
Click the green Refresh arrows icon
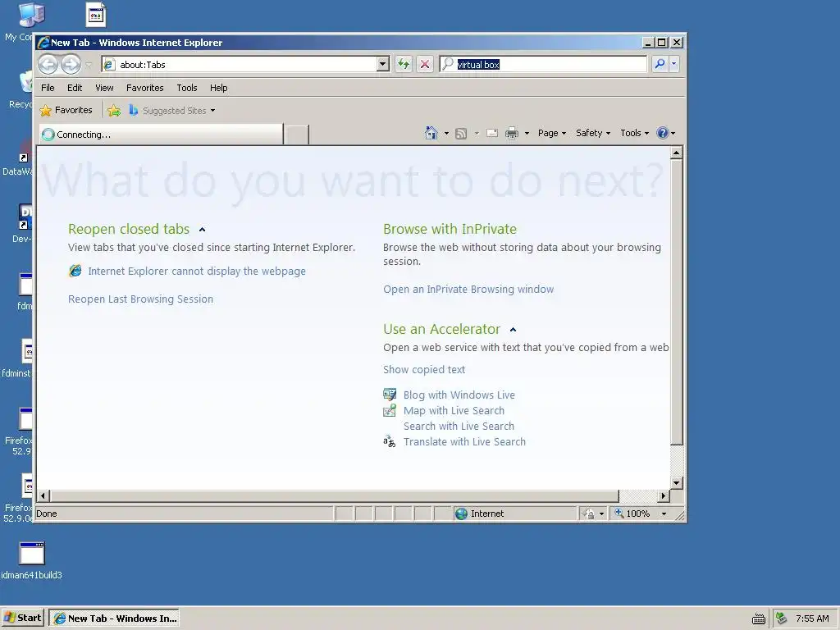coord(404,65)
